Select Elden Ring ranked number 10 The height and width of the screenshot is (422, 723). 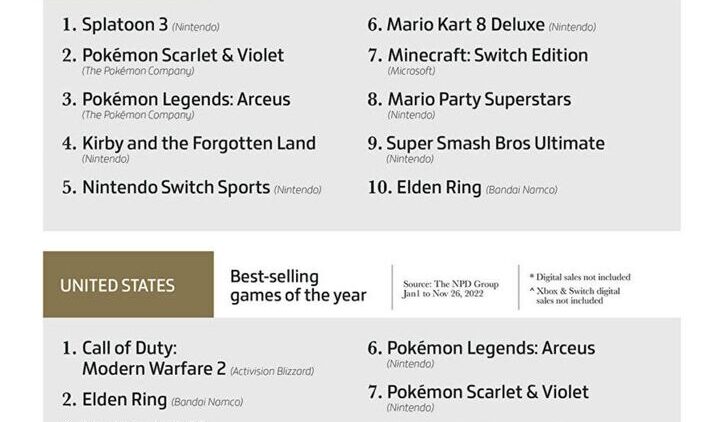coord(439,187)
